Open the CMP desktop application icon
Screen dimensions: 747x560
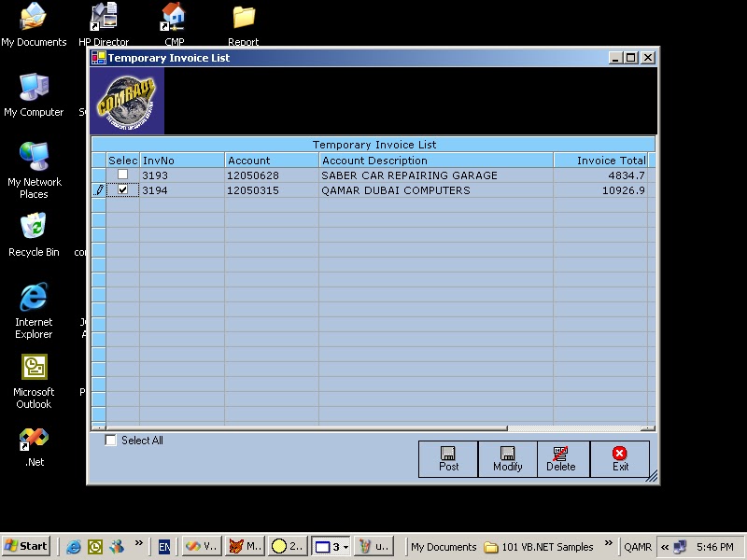(171, 19)
